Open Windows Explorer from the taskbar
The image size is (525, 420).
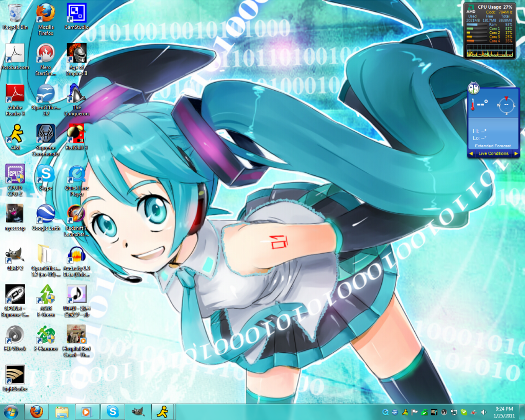(62, 412)
